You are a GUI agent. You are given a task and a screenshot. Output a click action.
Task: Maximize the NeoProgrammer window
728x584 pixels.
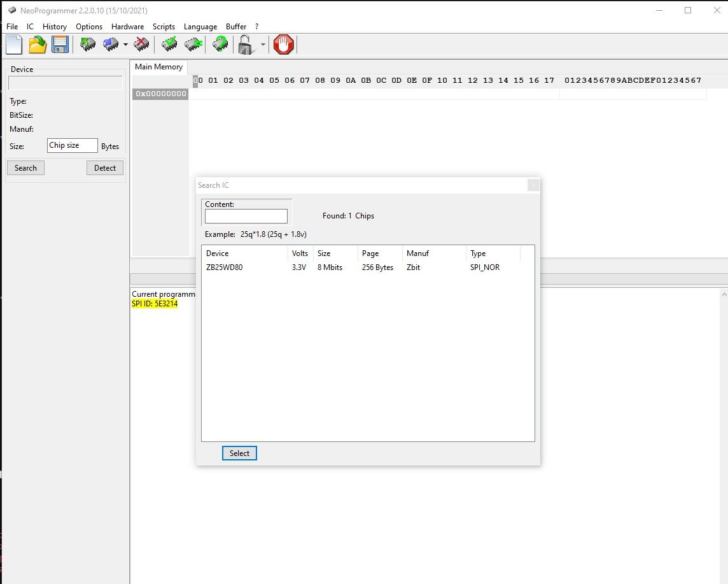688,10
